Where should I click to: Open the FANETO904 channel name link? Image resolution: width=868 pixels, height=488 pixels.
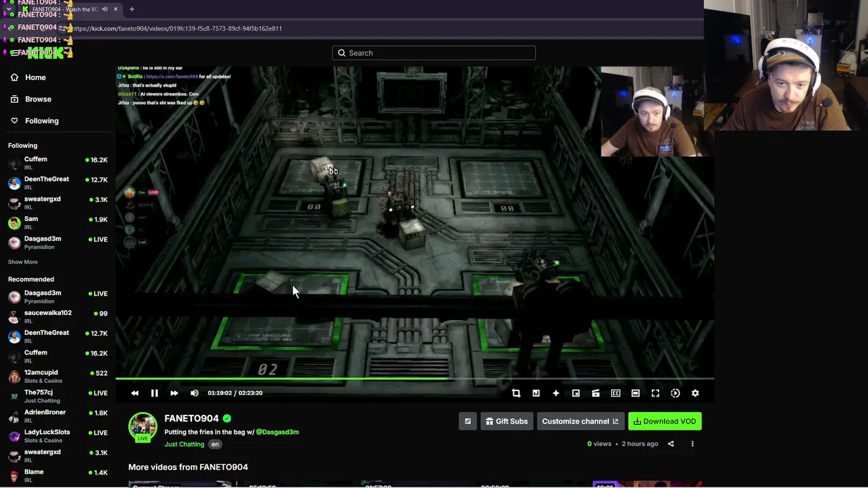191,418
